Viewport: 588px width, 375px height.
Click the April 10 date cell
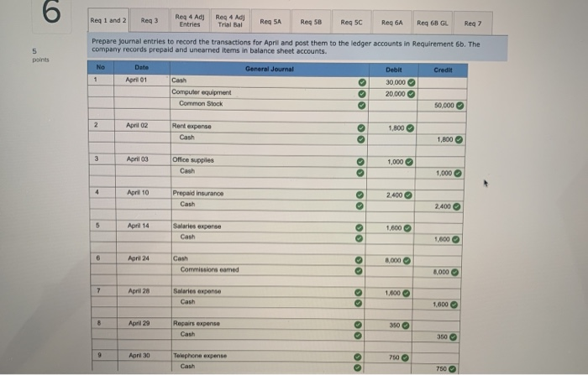click(x=144, y=193)
